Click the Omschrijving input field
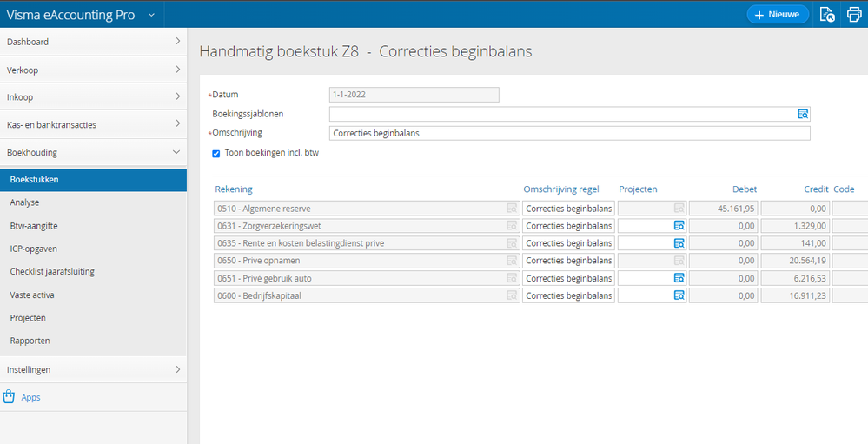Image resolution: width=868 pixels, height=444 pixels. 569,133
